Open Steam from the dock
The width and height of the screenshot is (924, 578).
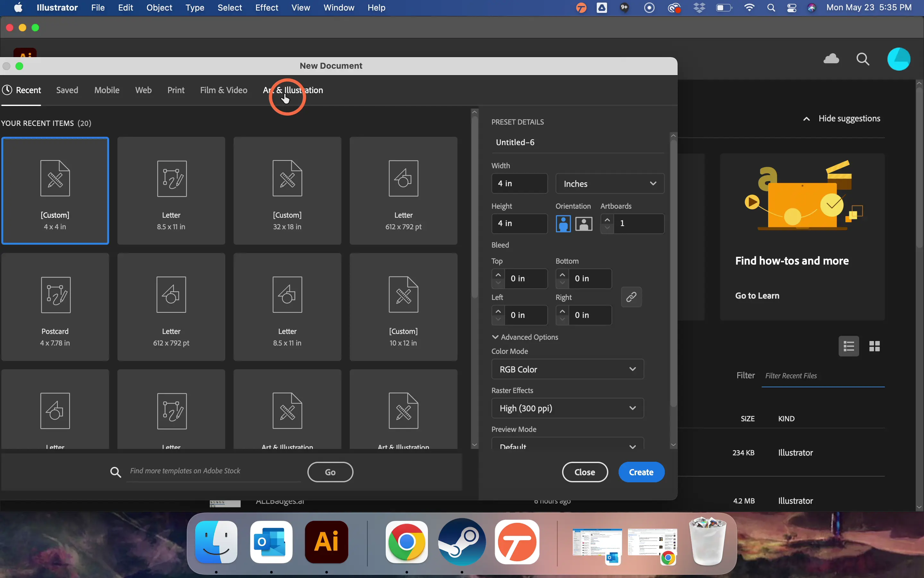462,542
